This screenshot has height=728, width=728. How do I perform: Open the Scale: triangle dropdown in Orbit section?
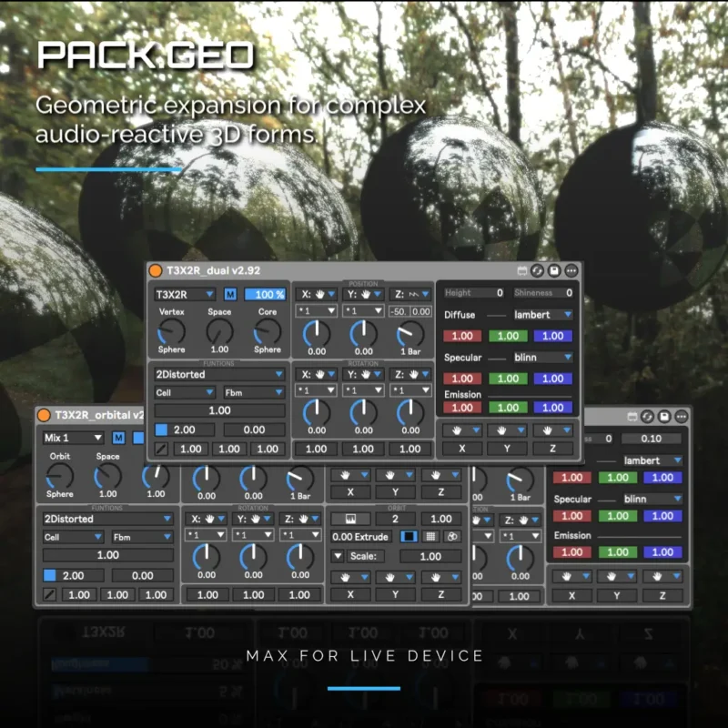coord(338,556)
